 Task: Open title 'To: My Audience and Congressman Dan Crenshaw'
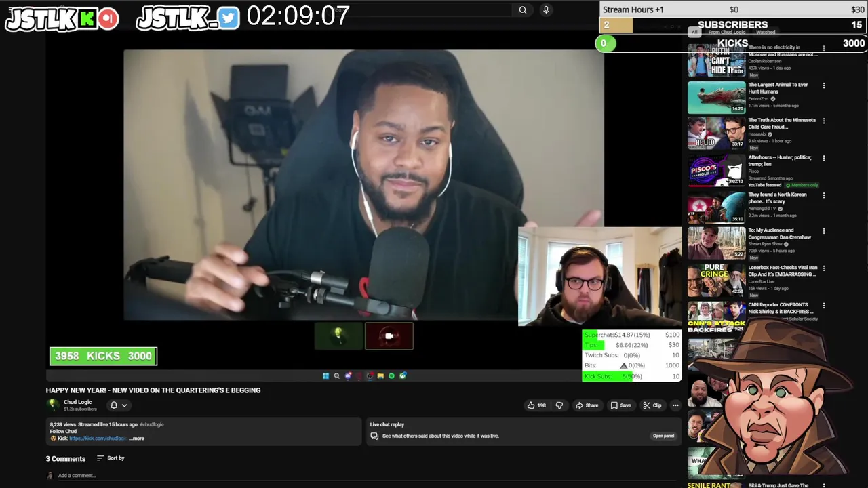[779, 234]
